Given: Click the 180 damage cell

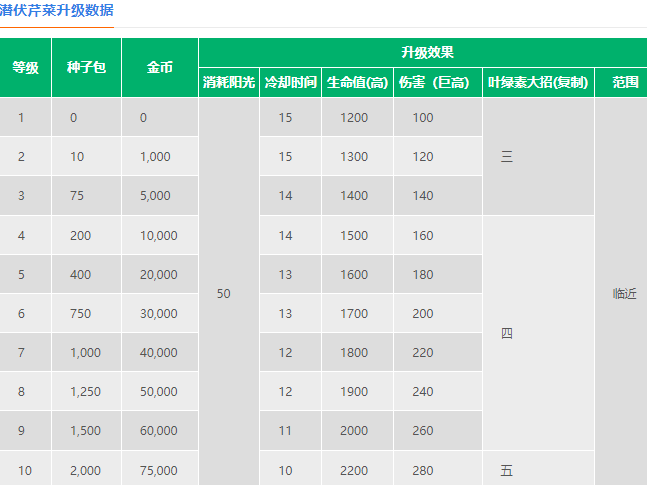Looking at the screenshot, I should click(x=438, y=274).
